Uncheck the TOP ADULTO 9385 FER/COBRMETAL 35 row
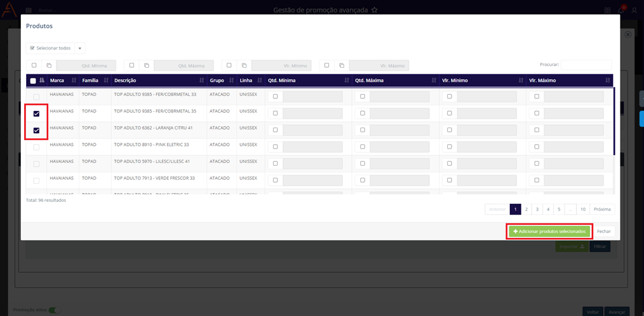Viewport: 644px width, 316px height. (36, 114)
